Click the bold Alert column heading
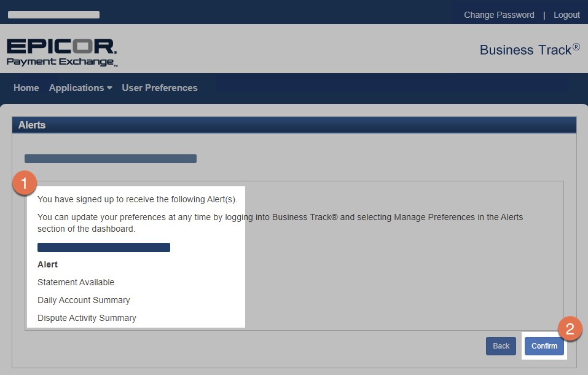Image resolution: width=588 pixels, height=375 pixels. coord(48,264)
